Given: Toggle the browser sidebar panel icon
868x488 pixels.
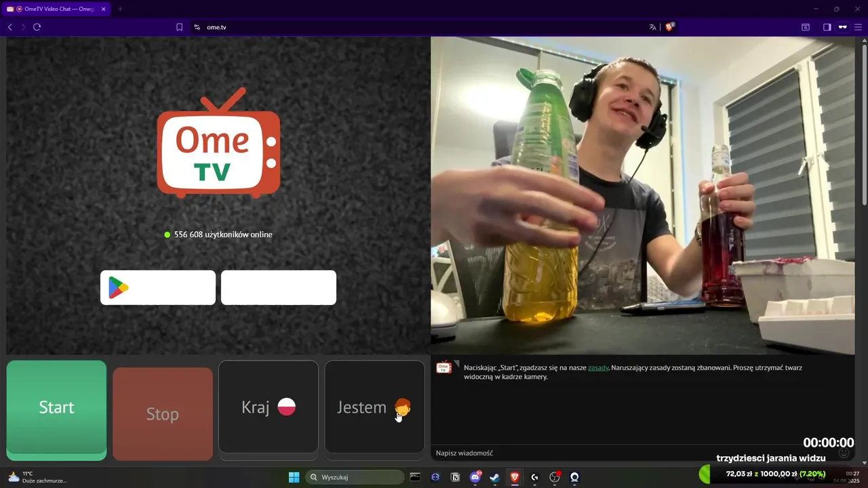Looking at the screenshot, I should [x=827, y=27].
